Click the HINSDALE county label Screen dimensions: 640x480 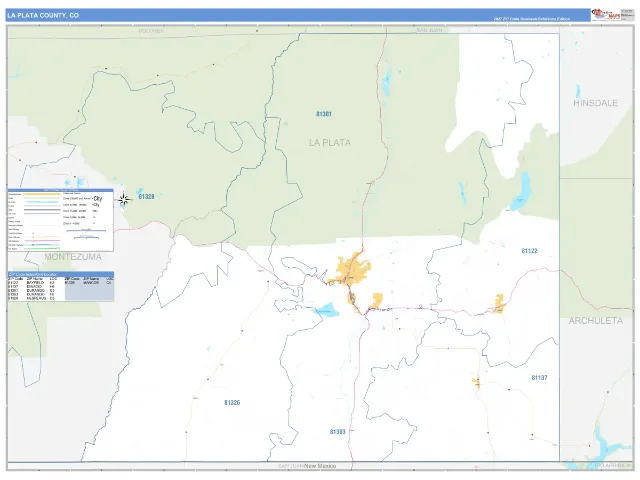(x=596, y=103)
